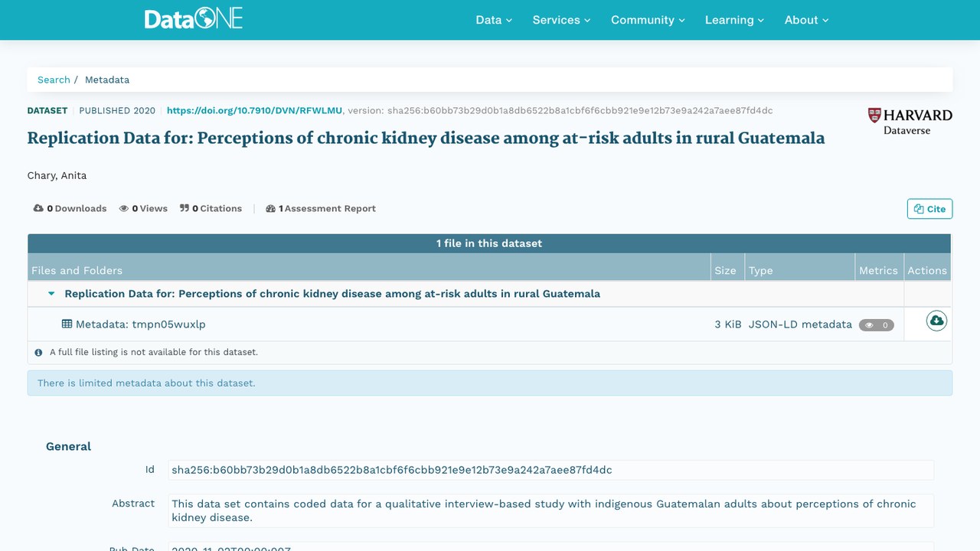Image resolution: width=980 pixels, height=551 pixels.
Task: Click the citations quote icon
Action: (x=185, y=208)
